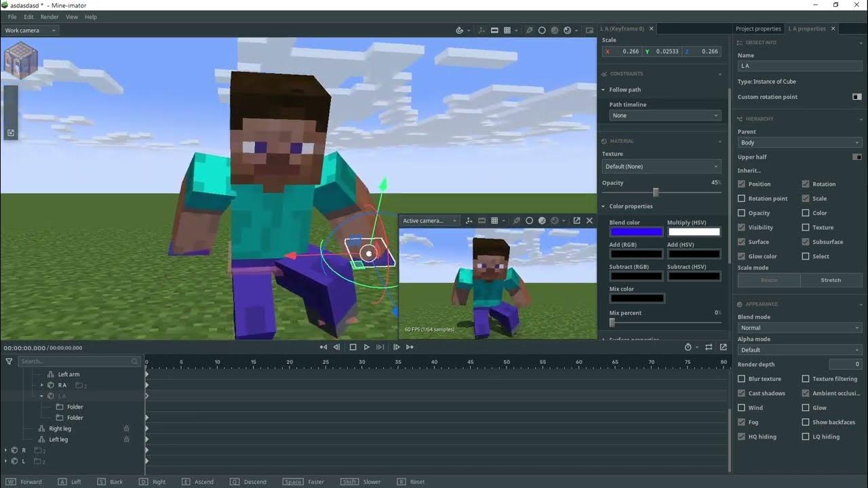Image resolution: width=868 pixels, height=488 pixels.
Task: Click the lock icon on the Left leg row
Action: pyautogui.click(x=126, y=439)
